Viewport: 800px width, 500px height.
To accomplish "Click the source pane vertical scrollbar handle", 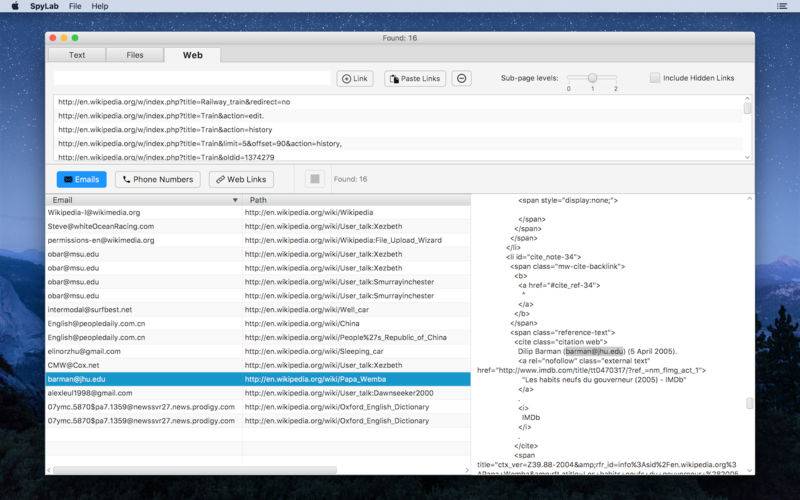I will pyautogui.click(x=749, y=403).
